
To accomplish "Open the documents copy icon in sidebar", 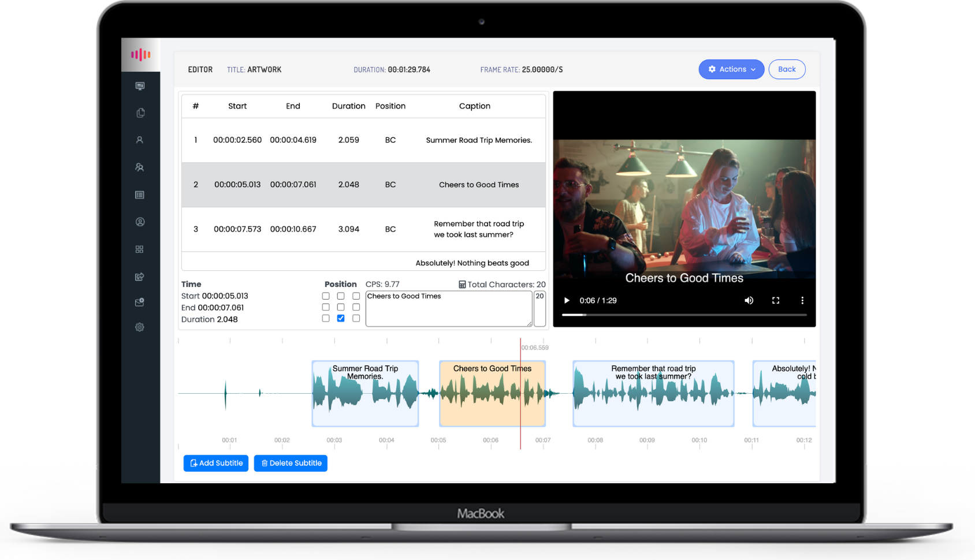I will 140,113.
